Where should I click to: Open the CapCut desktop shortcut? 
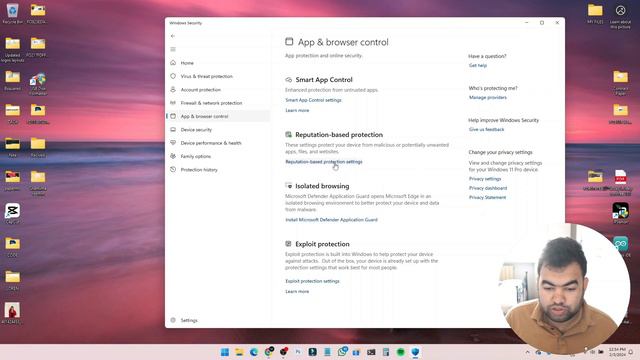(x=12, y=214)
